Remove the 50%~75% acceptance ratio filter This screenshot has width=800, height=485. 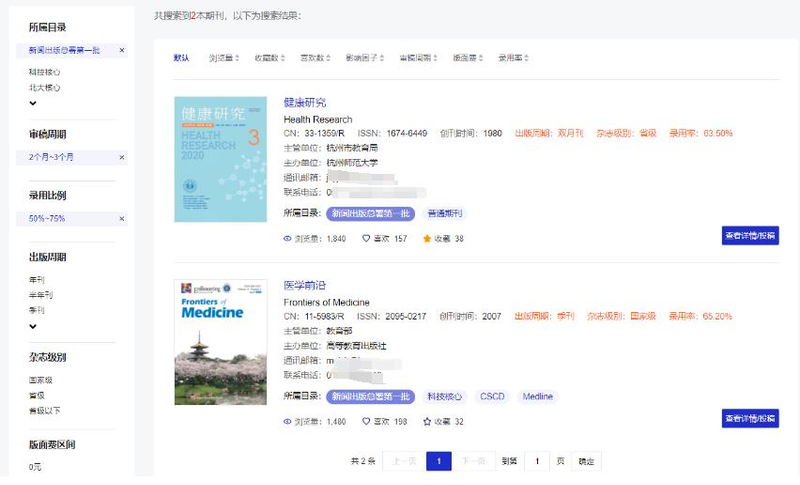click(121, 219)
